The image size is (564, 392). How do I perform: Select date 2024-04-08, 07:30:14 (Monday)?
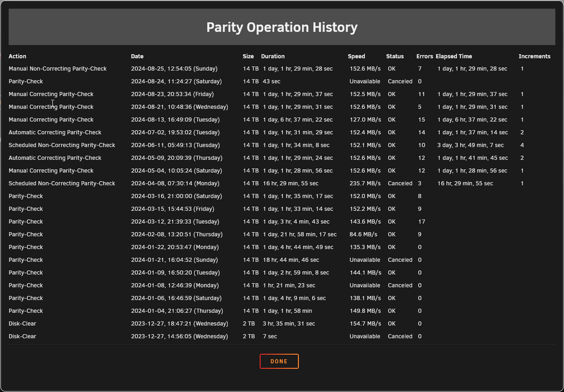pos(175,183)
